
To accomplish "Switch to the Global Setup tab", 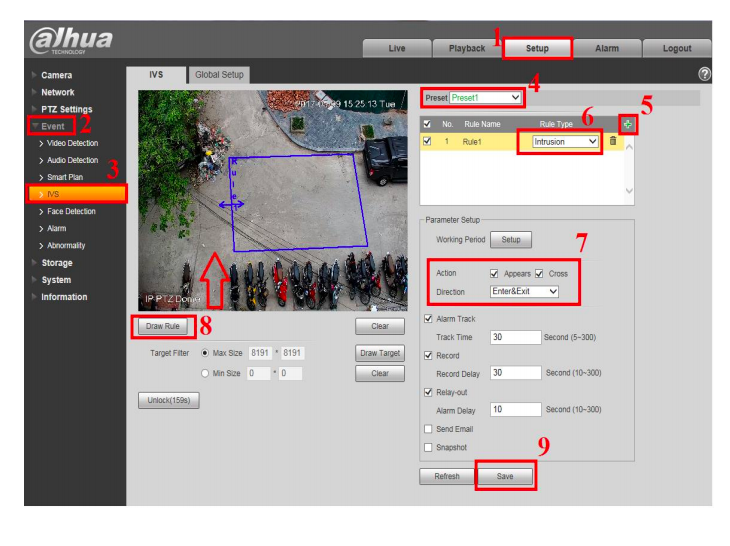I will (219, 75).
